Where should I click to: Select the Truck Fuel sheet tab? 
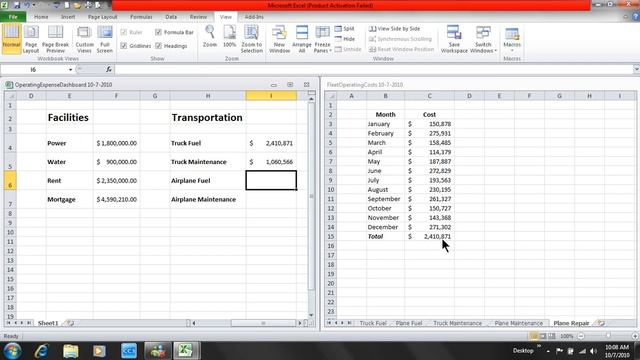373,323
